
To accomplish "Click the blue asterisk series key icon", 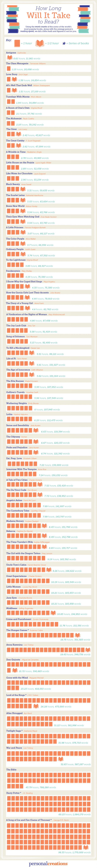I will [64, 43].
